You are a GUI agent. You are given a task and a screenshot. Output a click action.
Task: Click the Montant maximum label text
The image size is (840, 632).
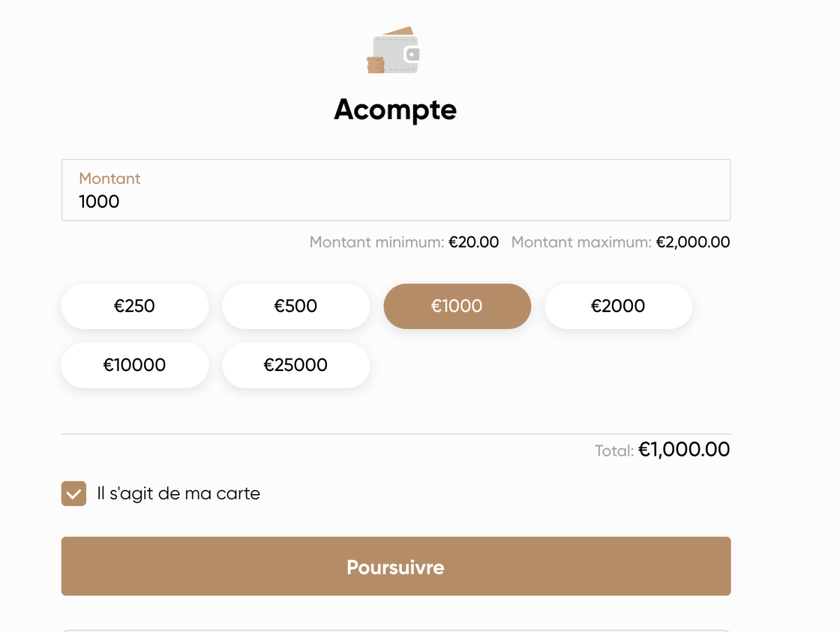[581, 242]
